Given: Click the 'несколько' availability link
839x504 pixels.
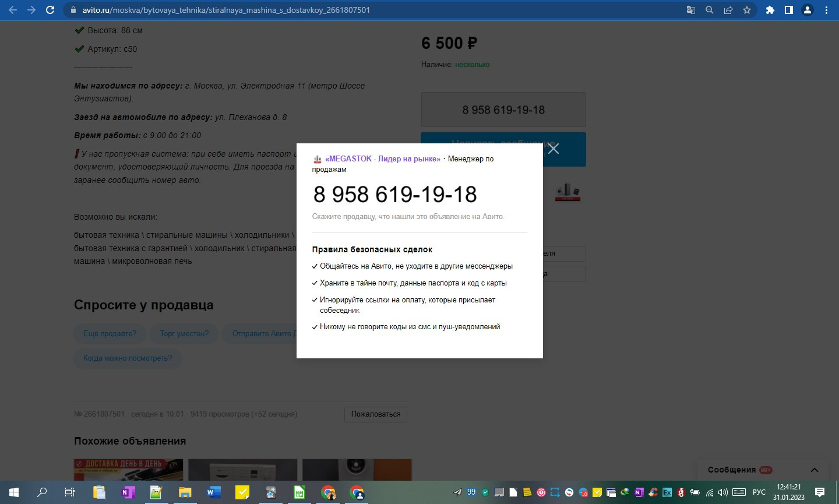Looking at the screenshot, I should pos(472,65).
